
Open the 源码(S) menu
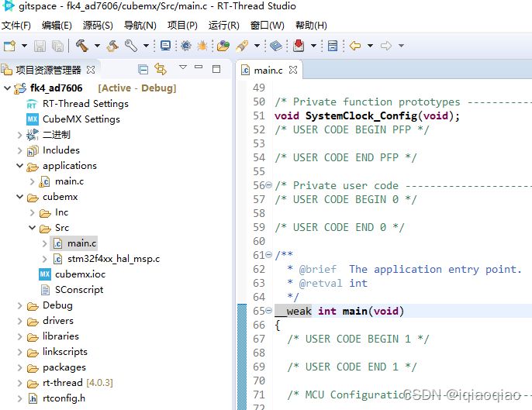coord(98,26)
